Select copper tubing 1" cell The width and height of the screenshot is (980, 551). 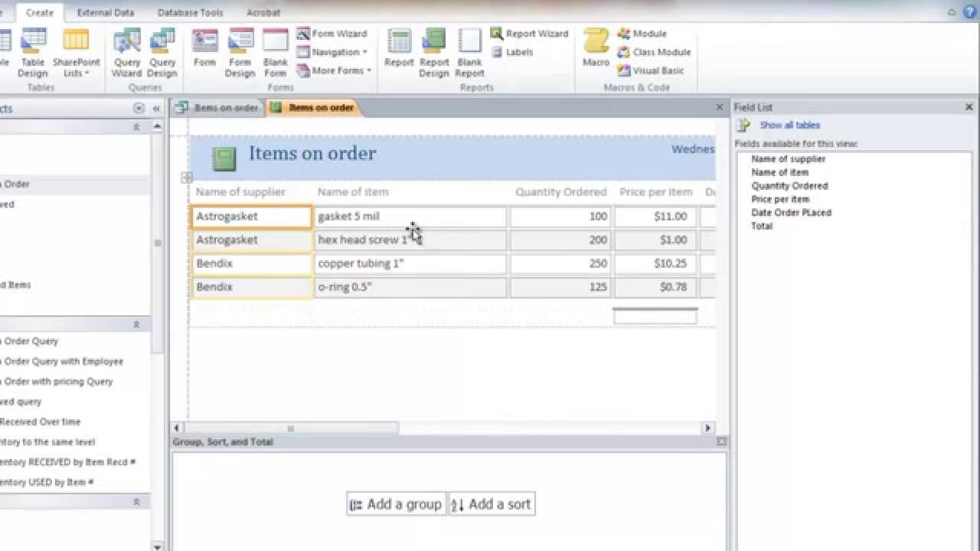410,264
